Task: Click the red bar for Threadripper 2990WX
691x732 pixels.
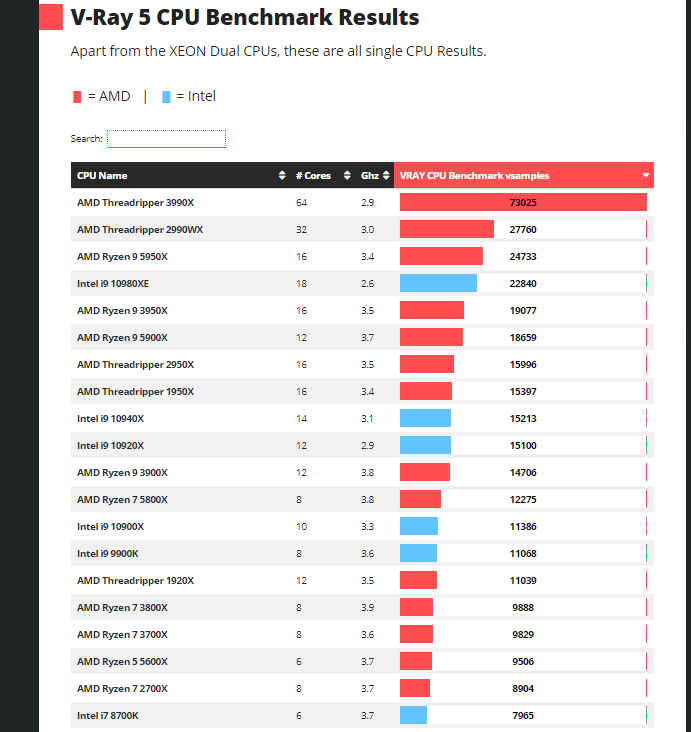Action: (x=446, y=230)
